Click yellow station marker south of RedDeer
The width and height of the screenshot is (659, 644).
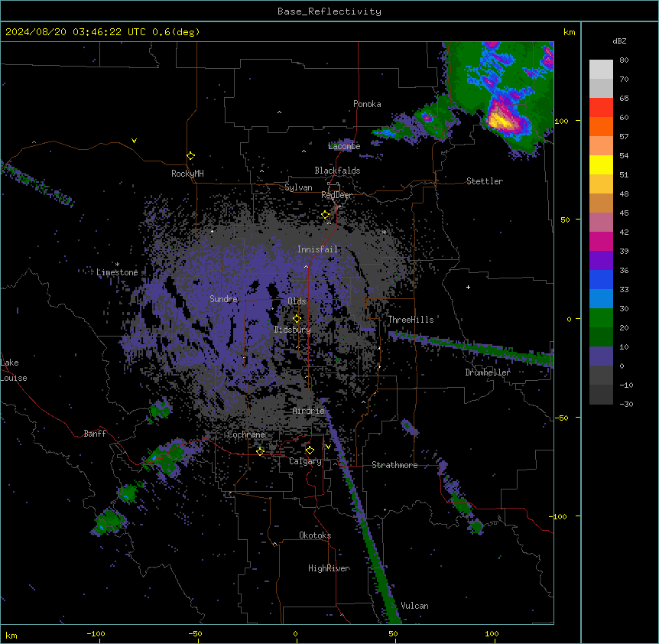pyautogui.click(x=326, y=215)
